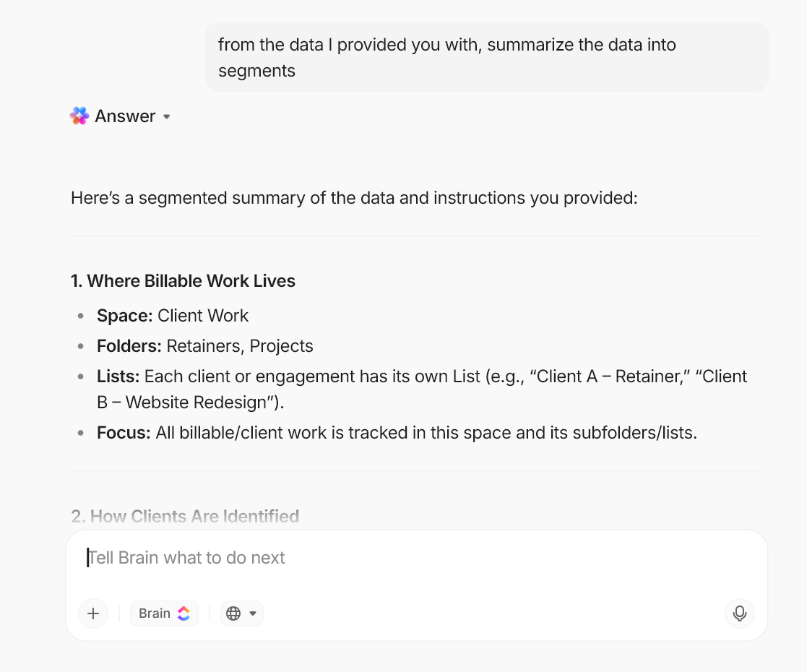
Task: Click the colorful Brain logo beside Answer
Action: pyautogui.click(x=79, y=116)
